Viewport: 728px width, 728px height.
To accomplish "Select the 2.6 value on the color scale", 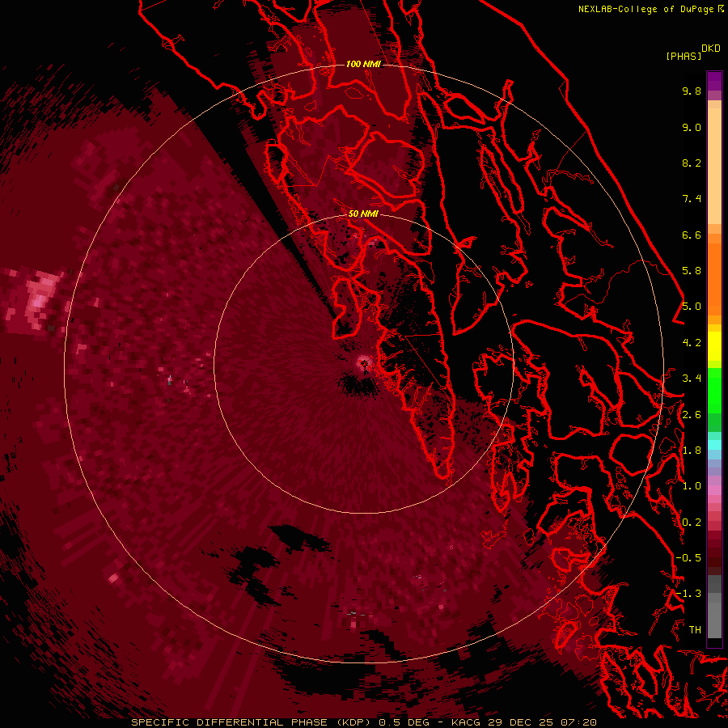I will [x=692, y=415].
